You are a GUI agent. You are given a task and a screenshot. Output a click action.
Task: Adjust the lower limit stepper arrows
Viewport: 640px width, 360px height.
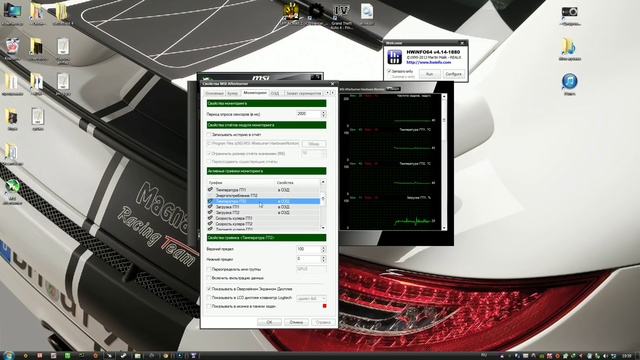pyautogui.click(x=324, y=259)
